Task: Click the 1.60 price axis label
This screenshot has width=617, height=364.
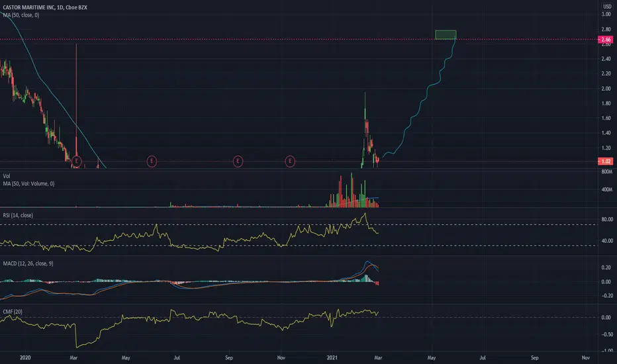Action: [x=606, y=118]
